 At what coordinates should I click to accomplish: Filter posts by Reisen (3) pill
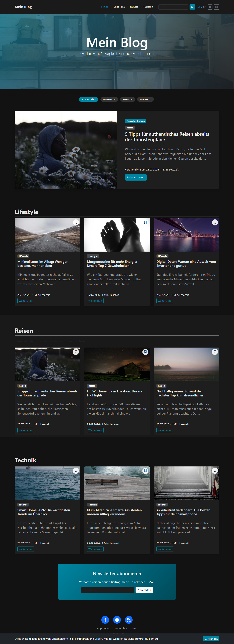(128, 99)
